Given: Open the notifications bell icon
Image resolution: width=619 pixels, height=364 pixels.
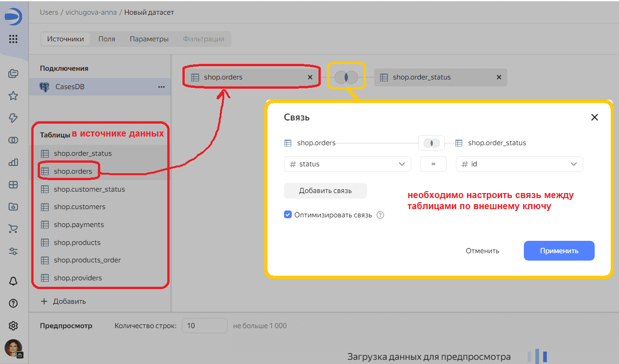Looking at the screenshot, I should pyautogui.click(x=13, y=281).
